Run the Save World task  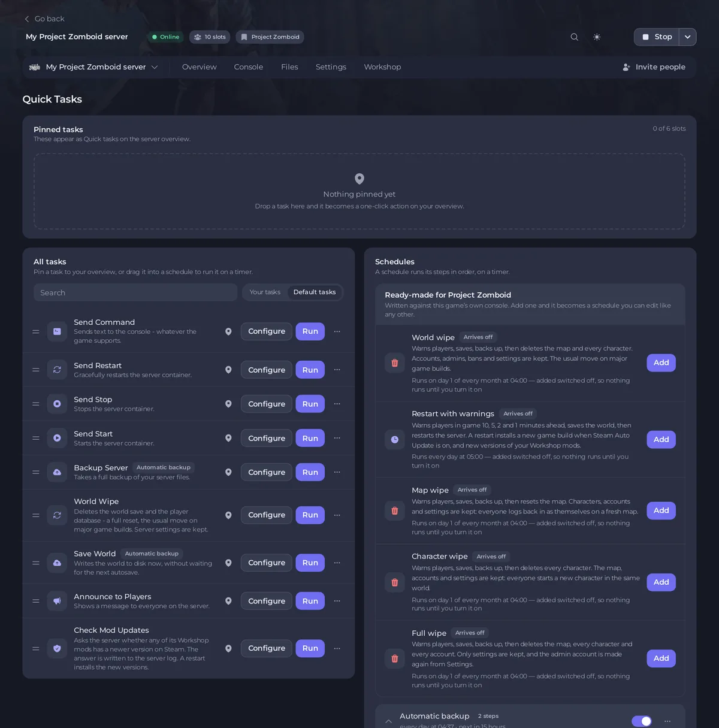click(310, 563)
